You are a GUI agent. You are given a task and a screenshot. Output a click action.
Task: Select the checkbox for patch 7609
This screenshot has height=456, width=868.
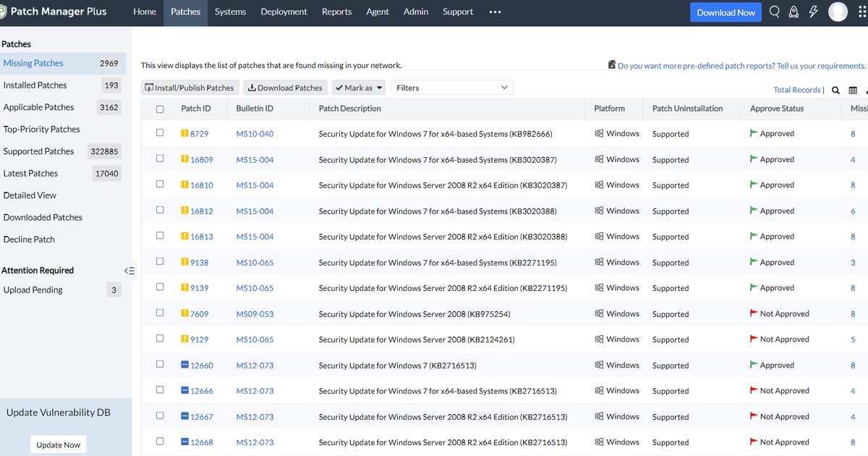point(160,313)
